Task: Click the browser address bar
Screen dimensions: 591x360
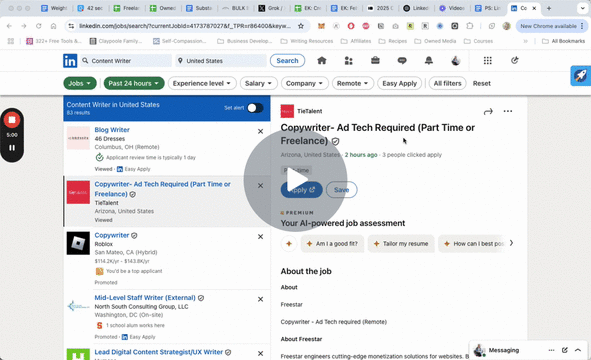Action: point(185,26)
